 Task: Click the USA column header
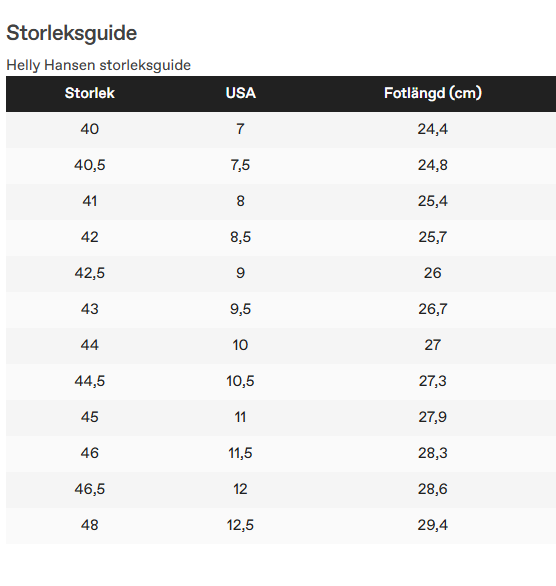(x=241, y=93)
